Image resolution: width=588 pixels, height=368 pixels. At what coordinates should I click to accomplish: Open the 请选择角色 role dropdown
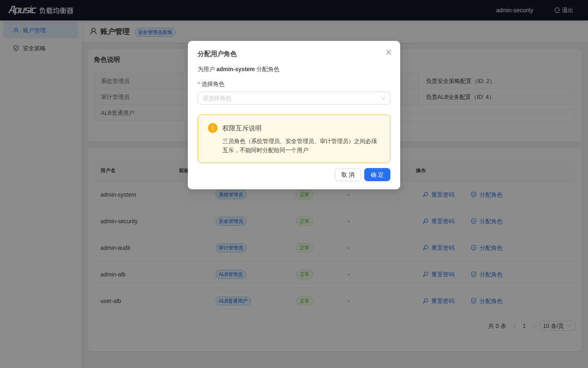294,98
